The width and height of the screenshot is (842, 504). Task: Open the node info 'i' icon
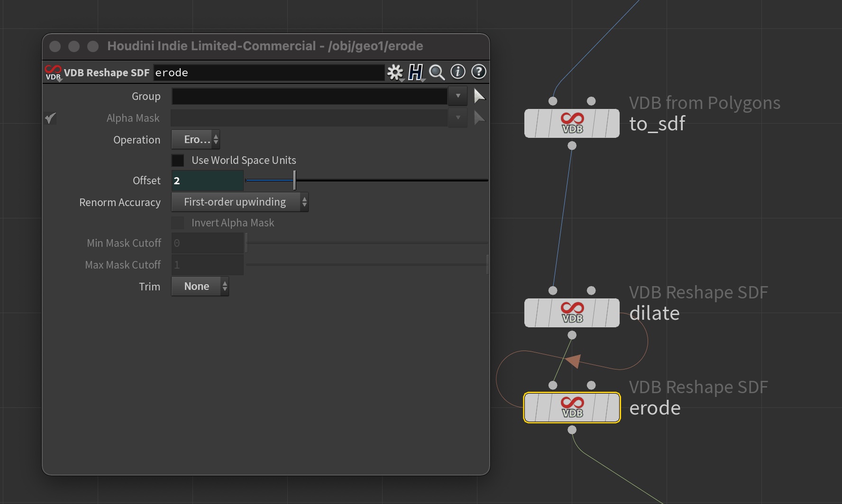point(458,72)
